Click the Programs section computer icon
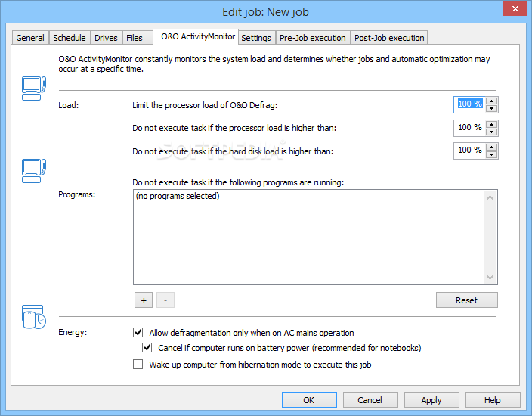The height and width of the screenshot is (416, 532). (33, 171)
